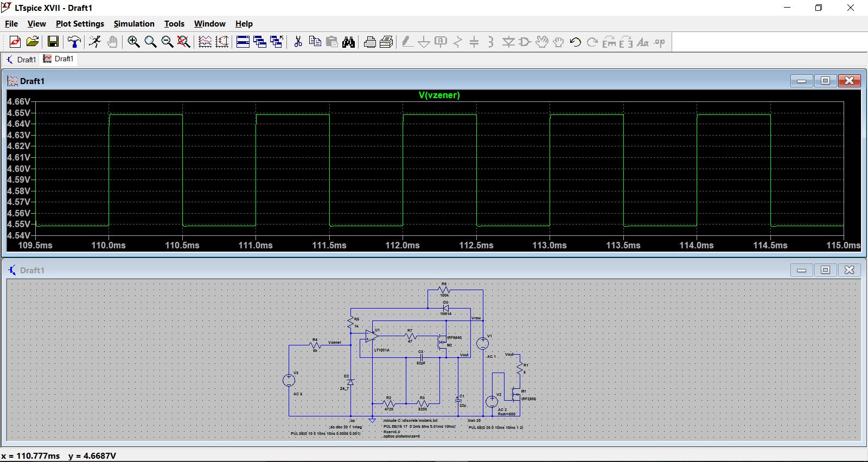The width and height of the screenshot is (868, 462).
Task: Click the Redo arrow icon
Action: pos(592,42)
